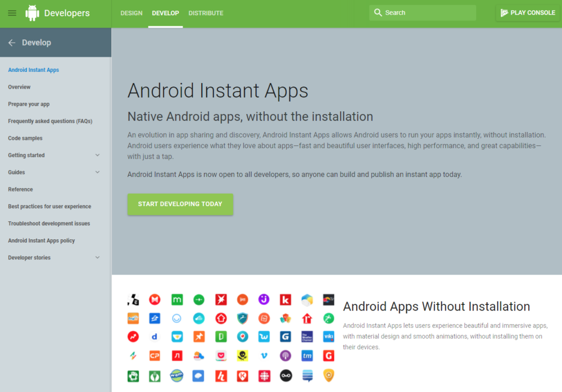Click the Buzzfeed app icon
This screenshot has height=392, width=562.
pos(133,336)
